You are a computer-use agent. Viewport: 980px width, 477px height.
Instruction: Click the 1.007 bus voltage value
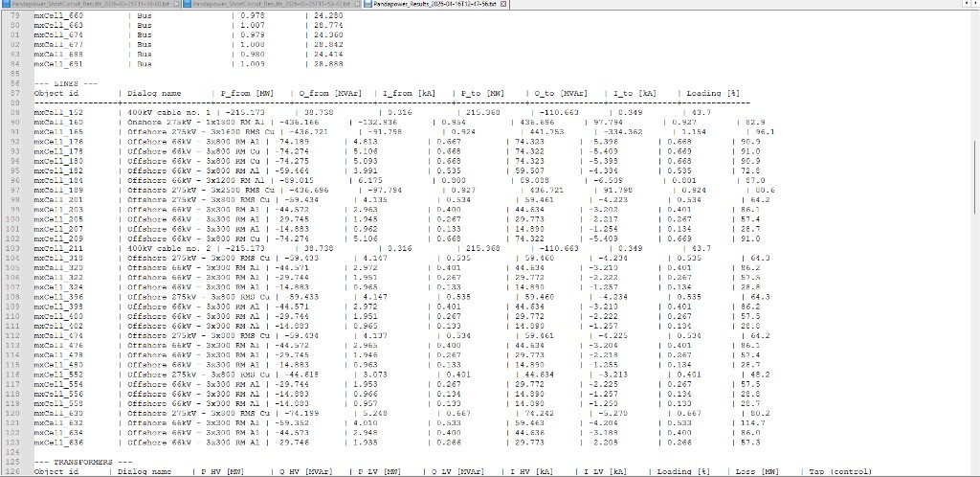tap(253, 25)
